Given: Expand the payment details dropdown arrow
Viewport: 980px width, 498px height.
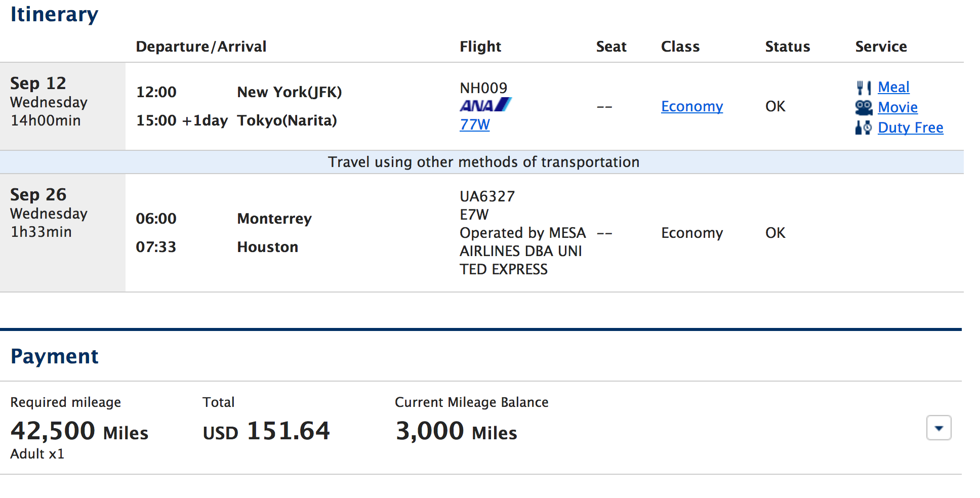Looking at the screenshot, I should pos(938,428).
